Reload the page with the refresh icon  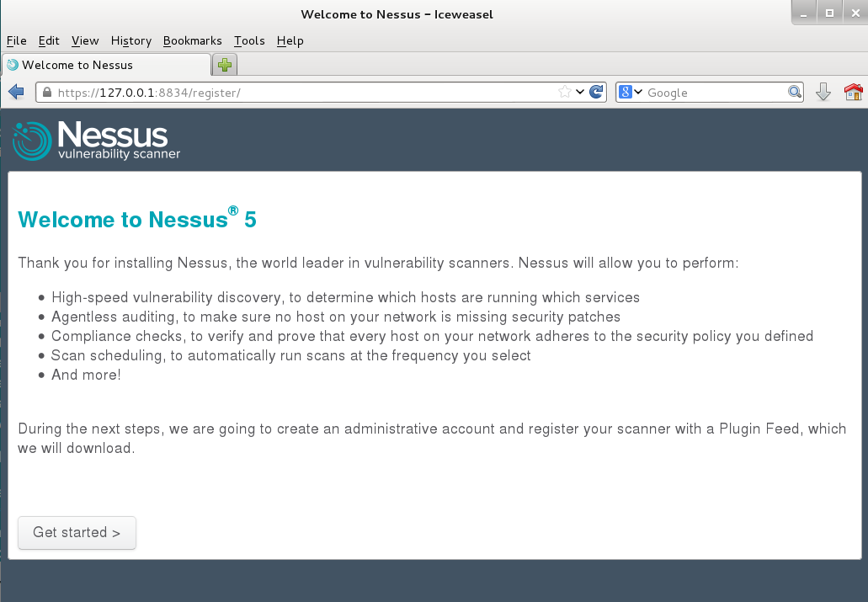coord(596,92)
